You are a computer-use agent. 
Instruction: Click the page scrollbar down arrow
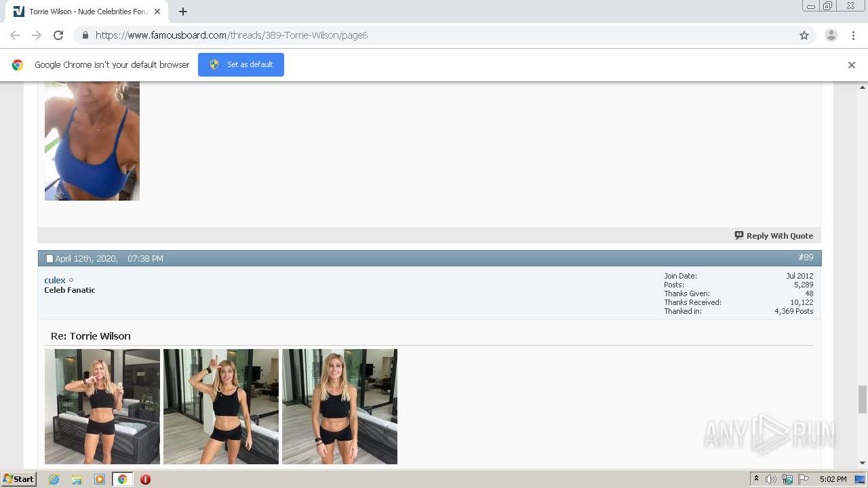click(x=863, y=463)
